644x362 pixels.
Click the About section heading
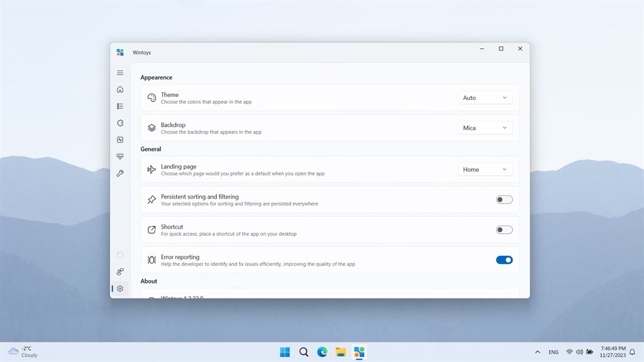(148, 281)
